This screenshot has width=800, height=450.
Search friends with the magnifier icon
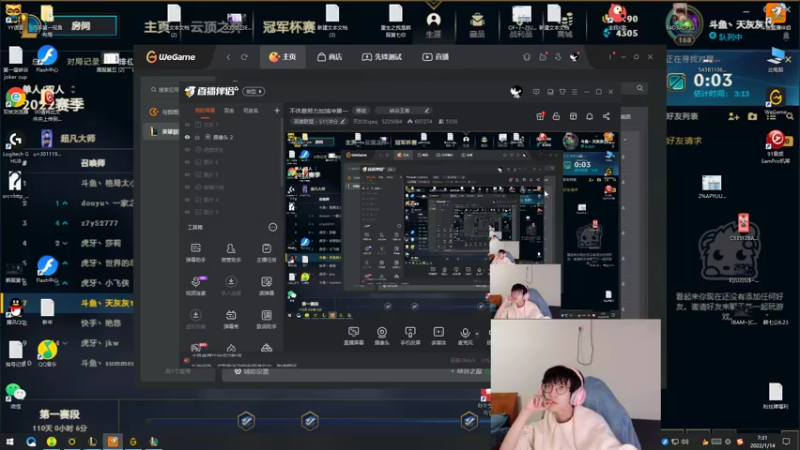(x=790, y=117)
